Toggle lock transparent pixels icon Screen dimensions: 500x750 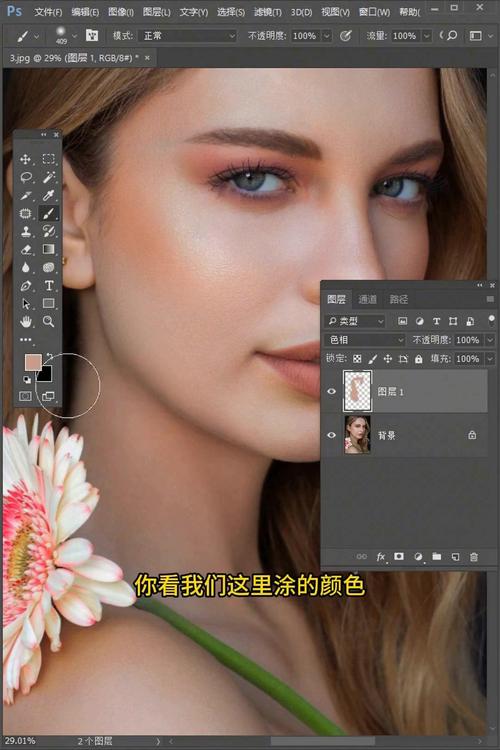[x=357, y=359]
